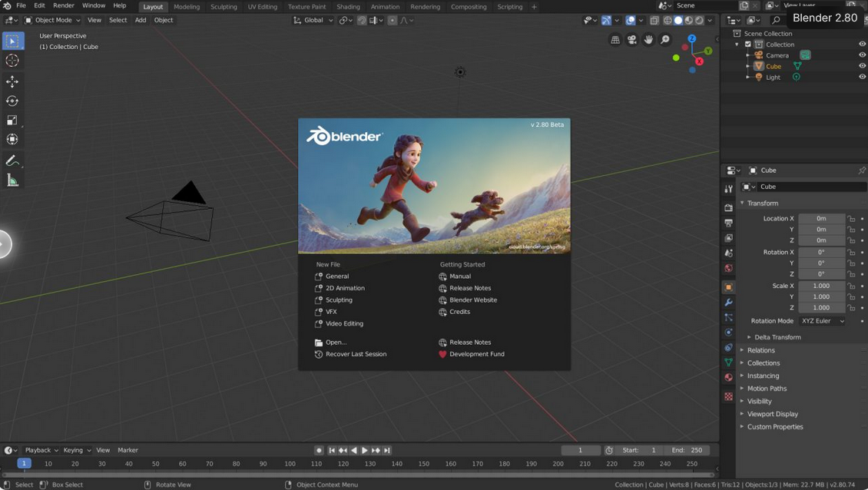
Task: Select the Move tool
Action: 12,81
